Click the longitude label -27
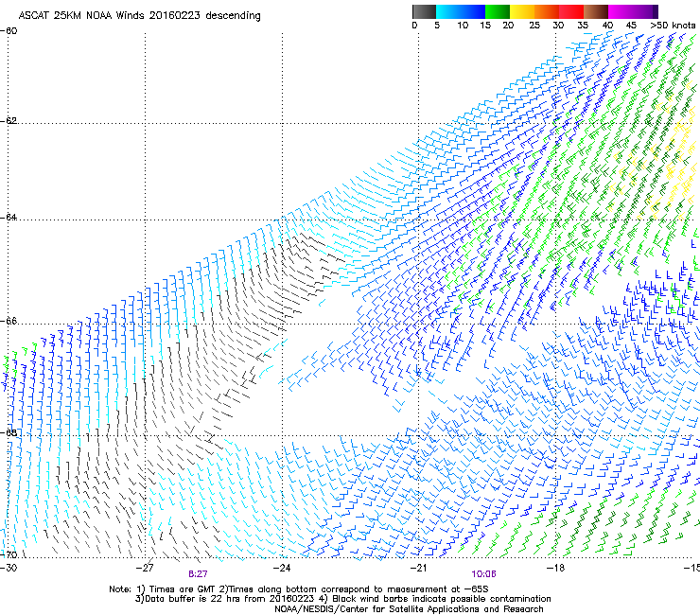 click(145, 568)
